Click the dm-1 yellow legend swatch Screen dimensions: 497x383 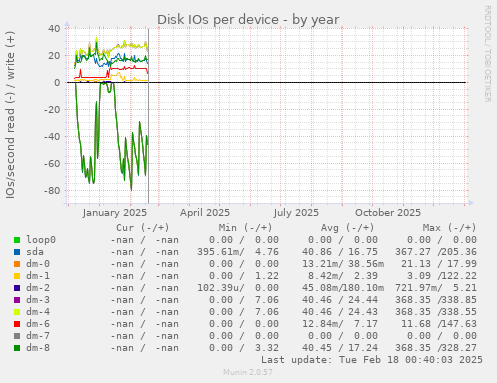[x=17, y=276]
